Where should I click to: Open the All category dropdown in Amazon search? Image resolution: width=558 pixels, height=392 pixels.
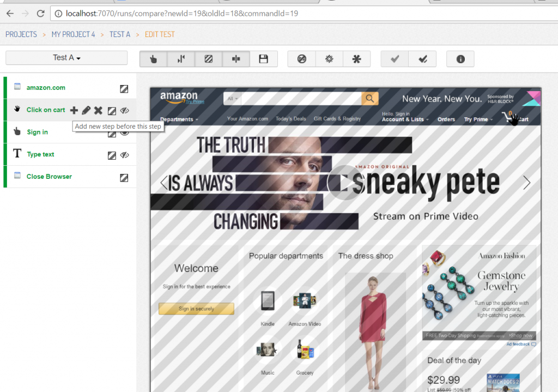(x=233, y=99)
